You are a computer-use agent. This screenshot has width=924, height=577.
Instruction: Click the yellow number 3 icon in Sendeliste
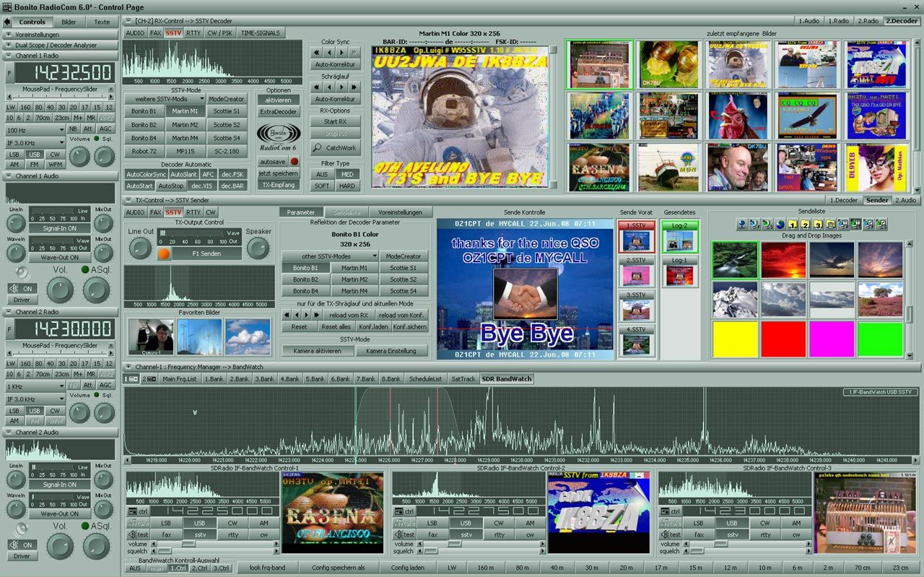point(819,224)
